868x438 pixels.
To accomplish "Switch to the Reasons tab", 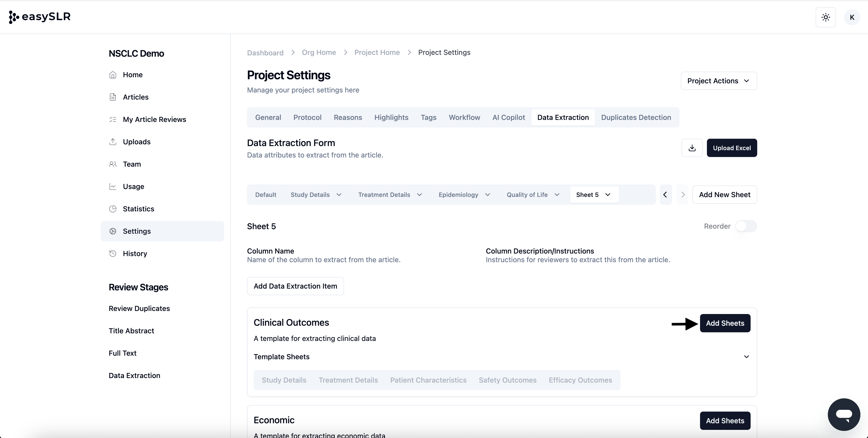I will pyautogui.click(x=348, y=117).
